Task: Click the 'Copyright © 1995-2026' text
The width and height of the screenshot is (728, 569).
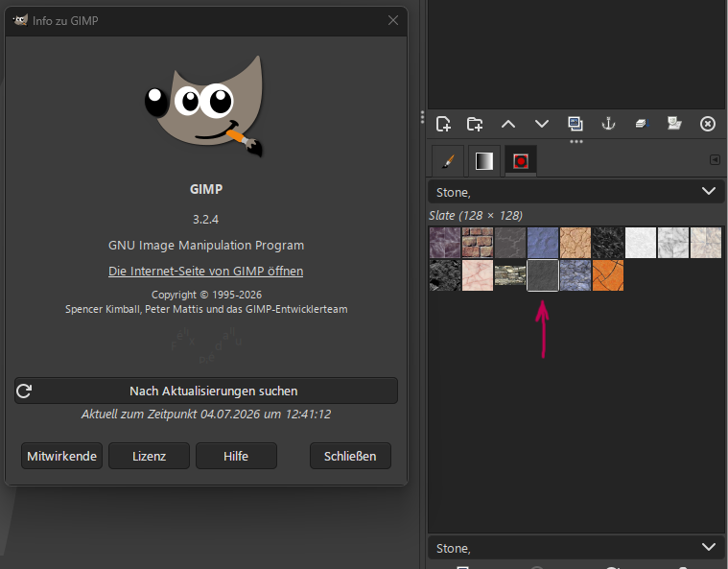Action: tap(206, 295)
